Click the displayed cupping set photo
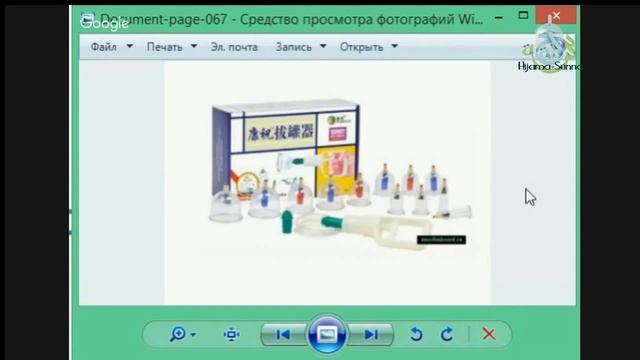This screenshot has height=360, width=640. click(x=327, y=182)
